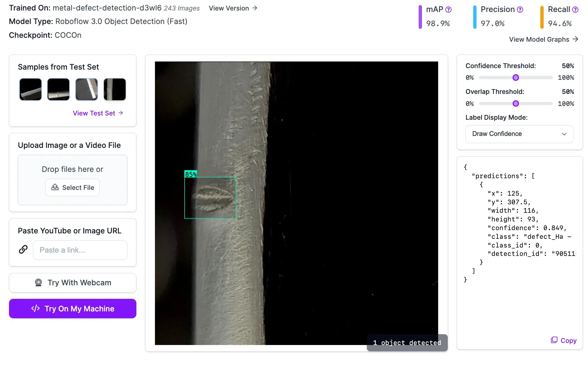Click the copy icon below the JSON output
The height and width of the screenshot is (372, 588).
pos(554,340)
